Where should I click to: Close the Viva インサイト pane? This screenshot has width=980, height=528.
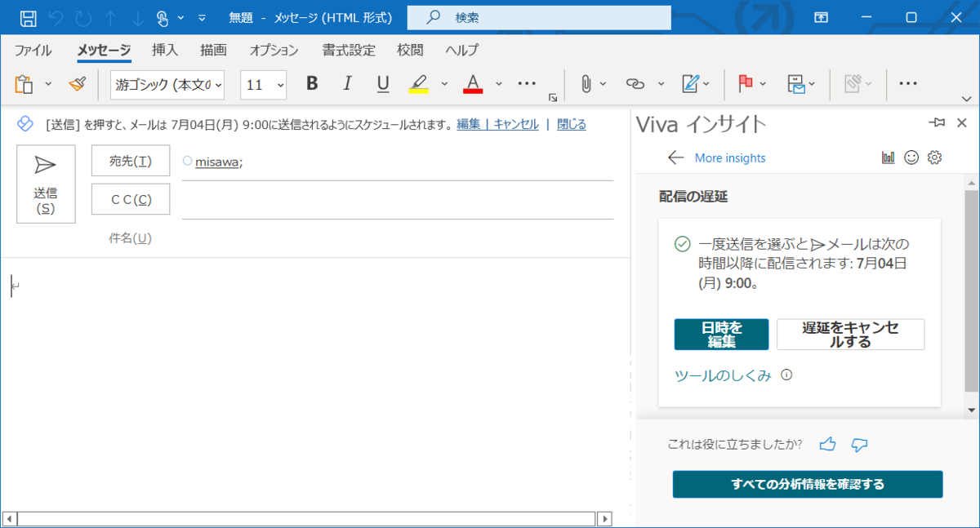[x=961, y=122]
